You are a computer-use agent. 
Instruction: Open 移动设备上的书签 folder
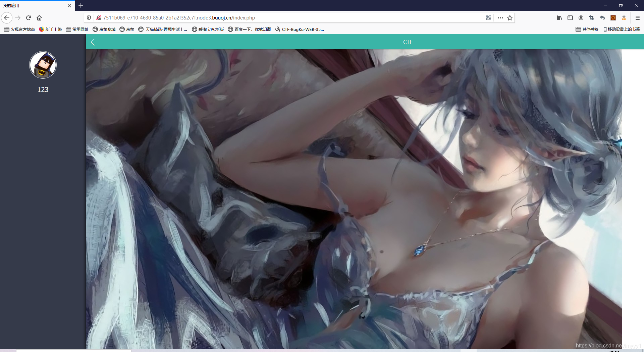[622, 29]
